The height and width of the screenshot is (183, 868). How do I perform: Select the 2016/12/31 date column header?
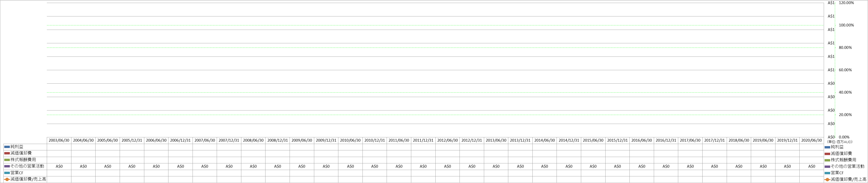coord(666,140)
